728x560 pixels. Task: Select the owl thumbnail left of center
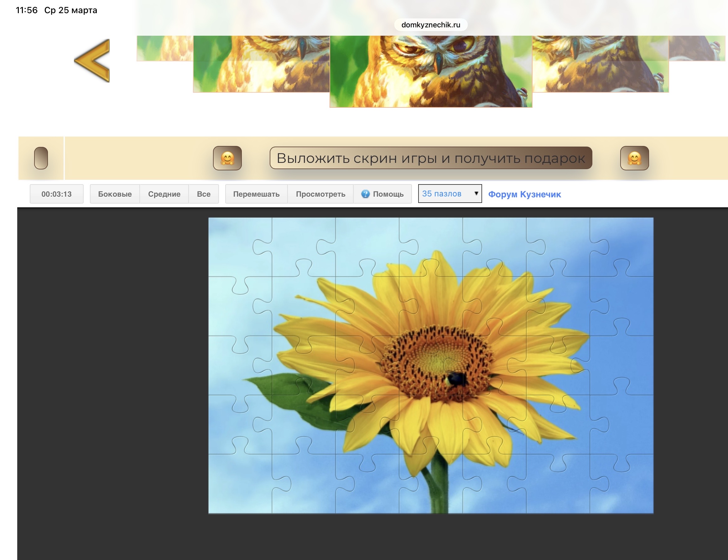coord(261,64)
